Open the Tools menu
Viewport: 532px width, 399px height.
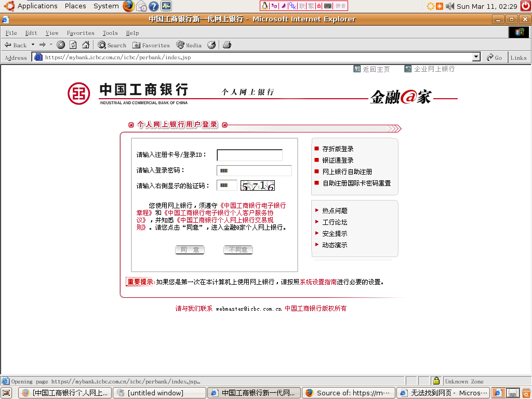[110, 33]
